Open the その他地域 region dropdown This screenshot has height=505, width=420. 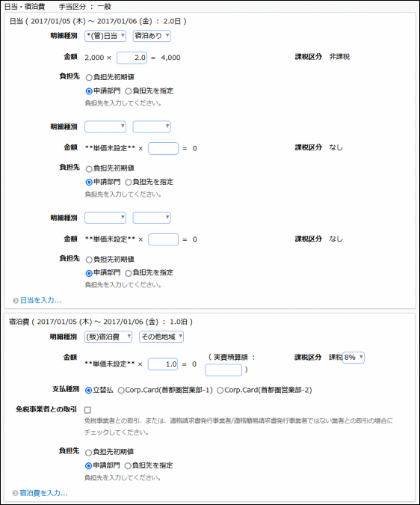point(161,337)
